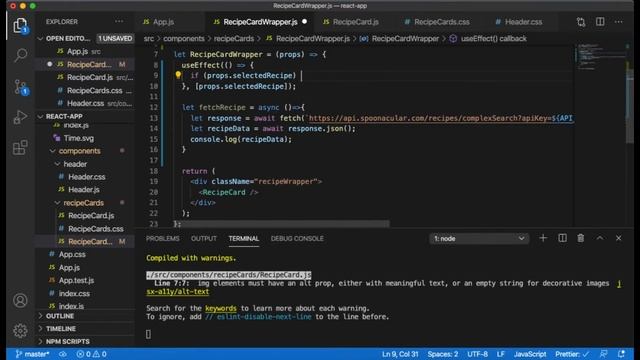Open notifications bell in status bar
The width and height of the screenshot is (640, 360).
pyautogui.click(x=621, y=354)
